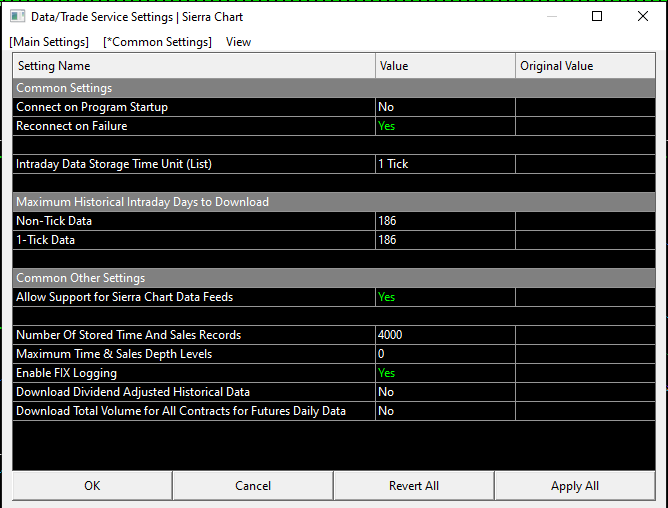Select the Reconnect on Failure row name

[x=194, y=126]
